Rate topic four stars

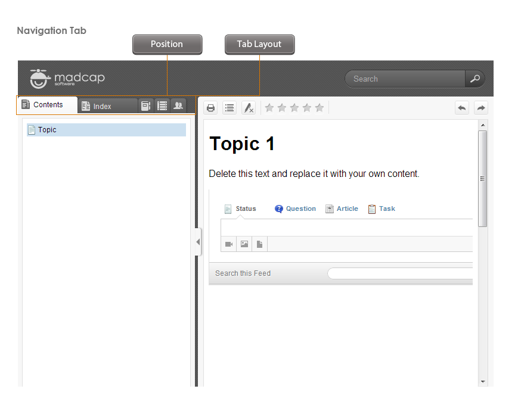(x=307, y=108)
